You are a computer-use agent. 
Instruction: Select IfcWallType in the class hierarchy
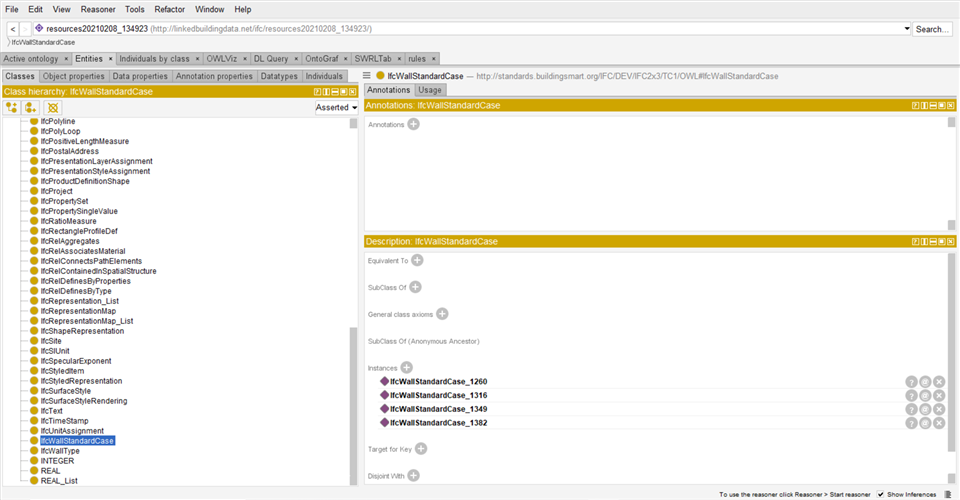pyautogui.click(x=60, y=451)
